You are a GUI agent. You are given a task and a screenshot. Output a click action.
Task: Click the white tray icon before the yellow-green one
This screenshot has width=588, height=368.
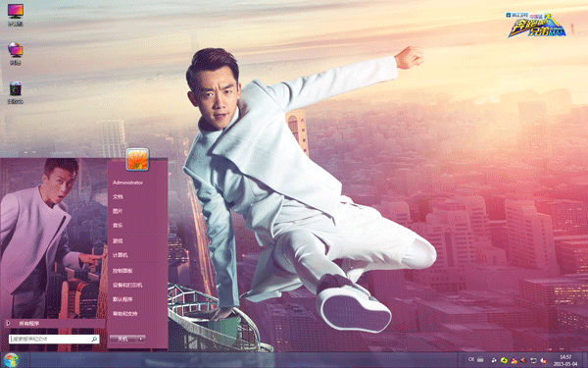point(494,360)
